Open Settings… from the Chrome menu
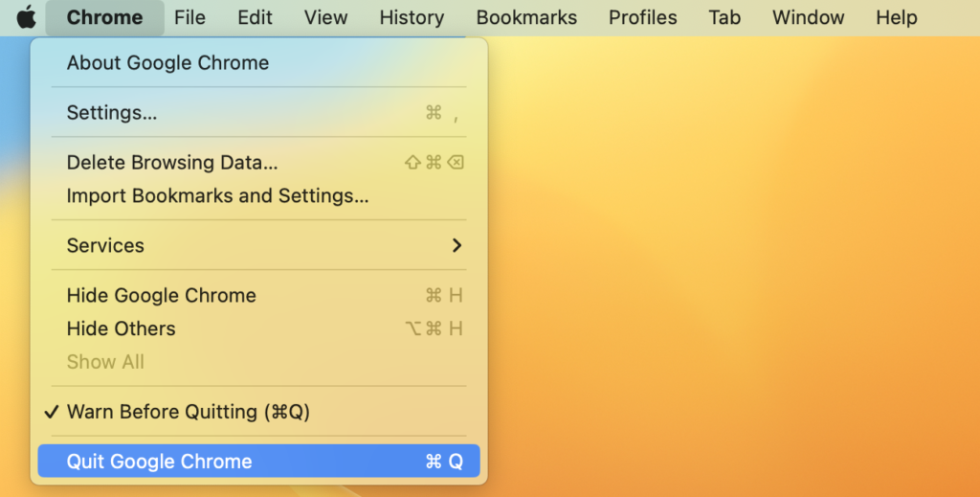The width and height of the screenshot is (980, 497). point(258,113)
